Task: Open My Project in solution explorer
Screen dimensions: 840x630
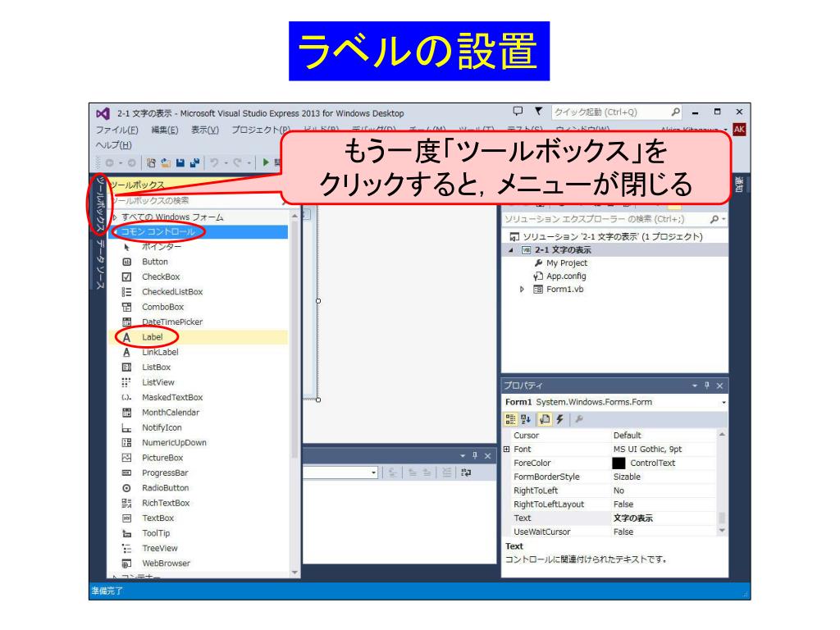Action: (567, 263)
